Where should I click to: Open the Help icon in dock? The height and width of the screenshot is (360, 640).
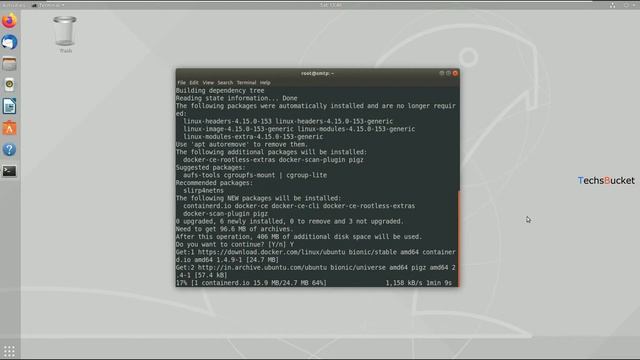click(9, 149)
